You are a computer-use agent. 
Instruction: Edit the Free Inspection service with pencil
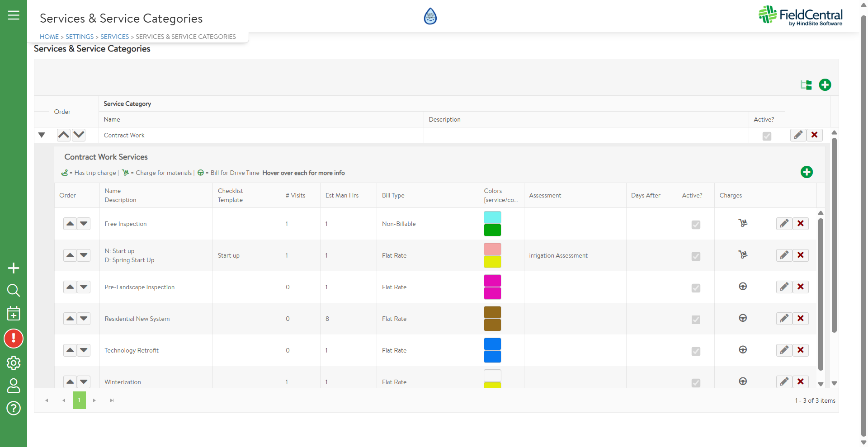pos(784,224)
